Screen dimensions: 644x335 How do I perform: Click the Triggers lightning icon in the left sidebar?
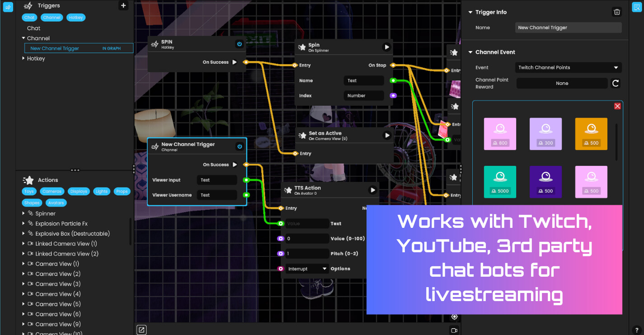point(8,7)
